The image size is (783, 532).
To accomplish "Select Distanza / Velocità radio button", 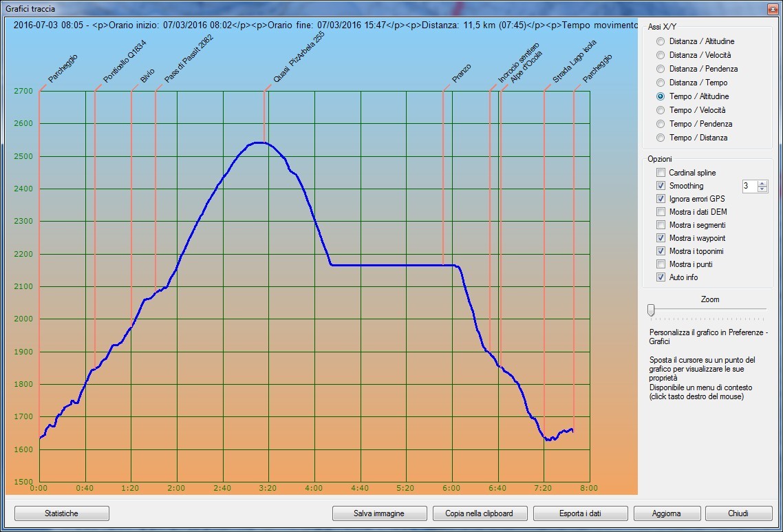I will click(661, 55).
